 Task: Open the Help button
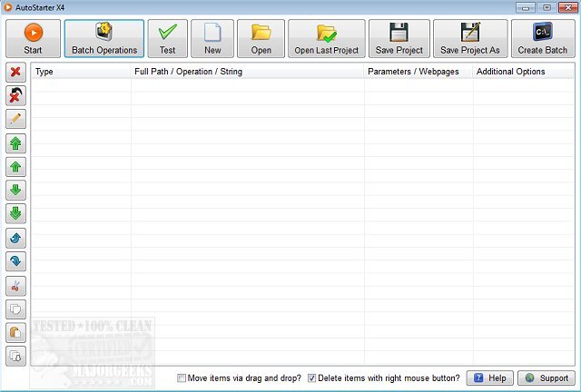pyautogui.click(x=490, y=377)
